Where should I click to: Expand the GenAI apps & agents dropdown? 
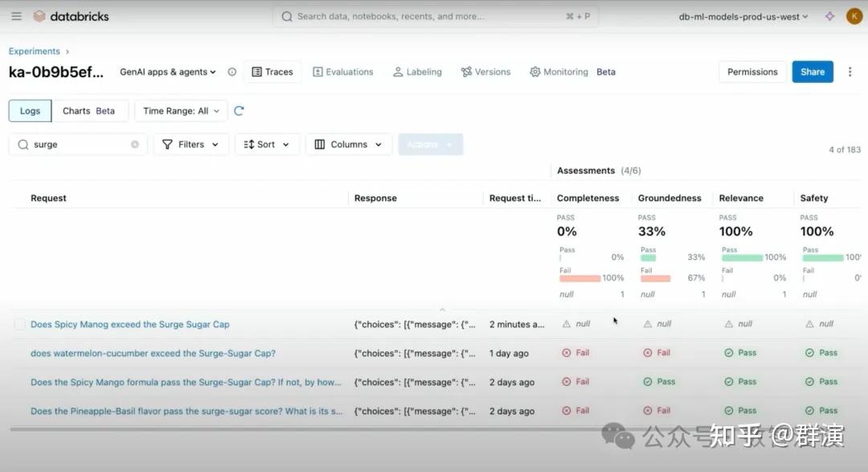point(168,72)
